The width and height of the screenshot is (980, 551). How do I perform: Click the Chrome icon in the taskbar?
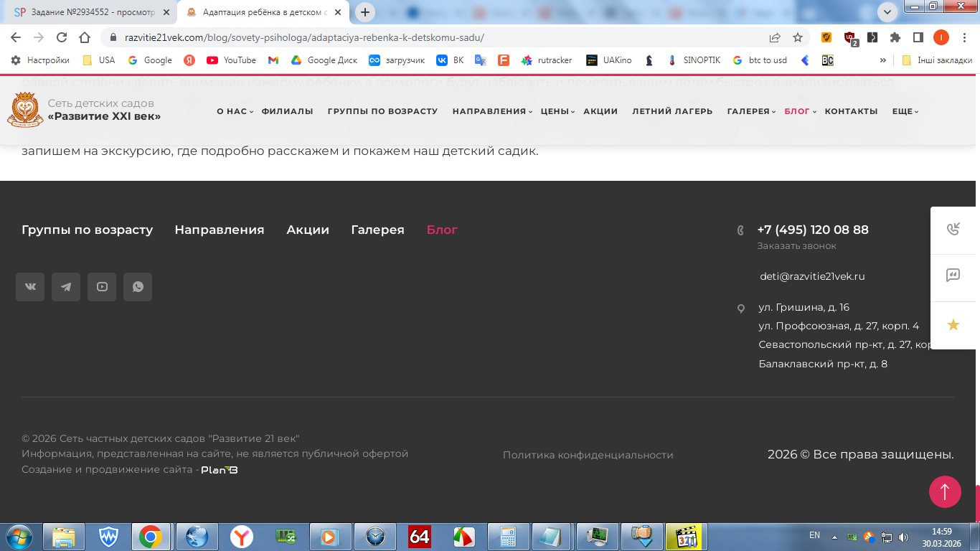click(x=151, y=537)
